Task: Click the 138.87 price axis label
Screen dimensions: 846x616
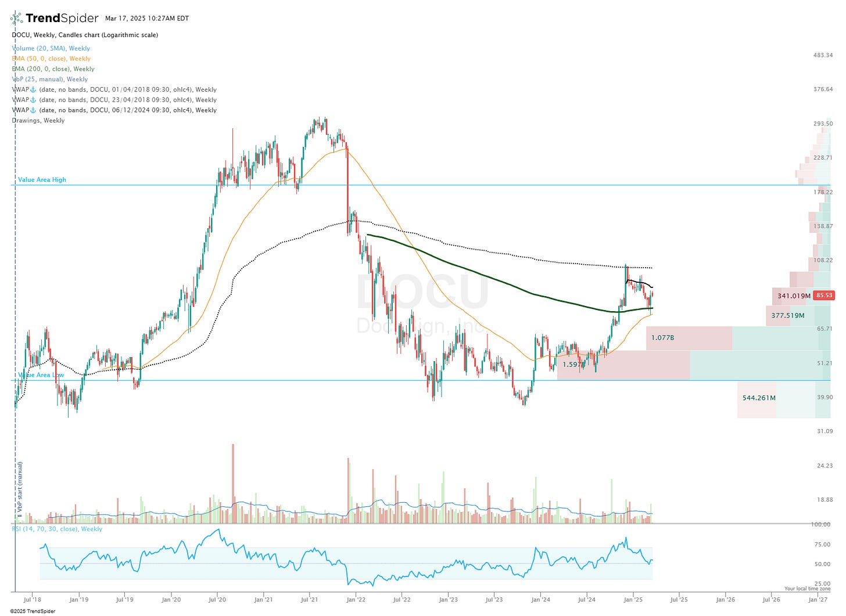Action: 823,226
